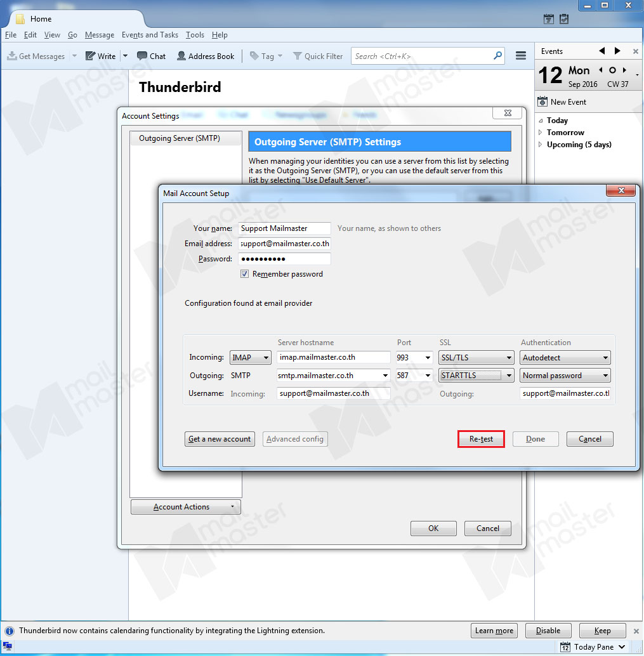Click OK in Account Settings
Viewport: 644px width, 656px height.
coord(433,528)
